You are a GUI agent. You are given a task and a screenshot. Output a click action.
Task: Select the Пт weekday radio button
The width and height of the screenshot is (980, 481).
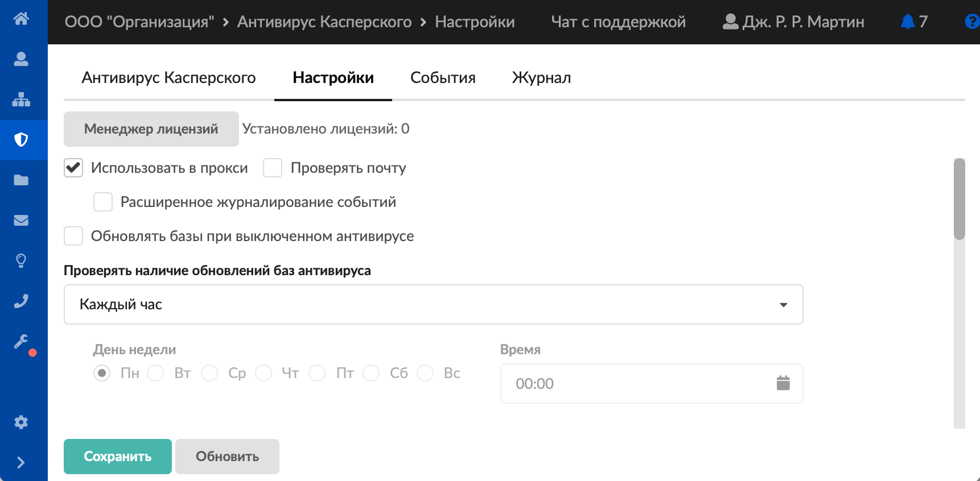coord(317,373)
